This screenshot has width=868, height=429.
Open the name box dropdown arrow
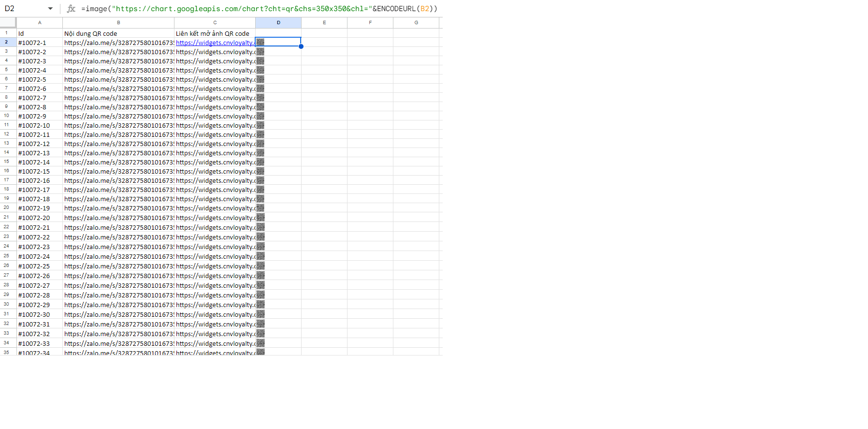(50, 9)
